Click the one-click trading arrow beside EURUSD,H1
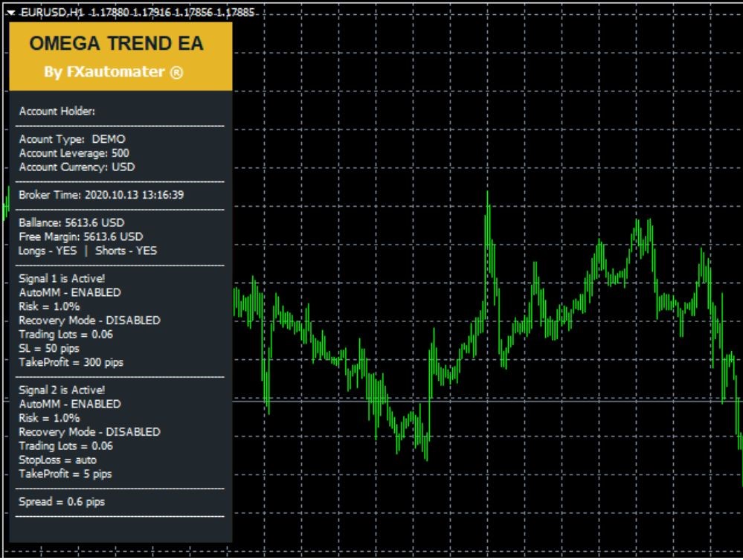743x560 pixels. point(10,13)
